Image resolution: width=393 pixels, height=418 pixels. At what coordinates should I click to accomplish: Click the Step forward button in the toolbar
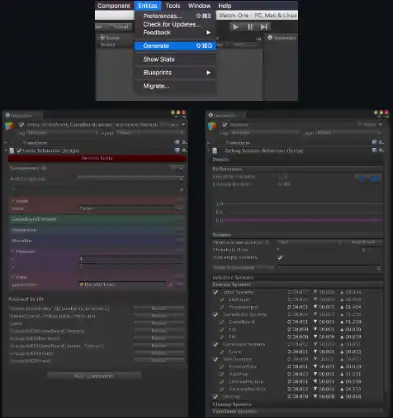click(x=264, y=27)
